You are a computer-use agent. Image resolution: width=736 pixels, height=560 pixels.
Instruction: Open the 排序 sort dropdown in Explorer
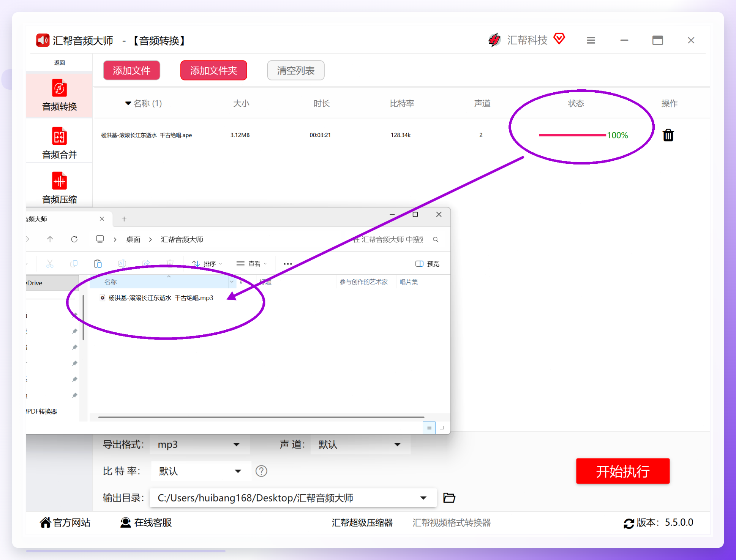point(207,264)
